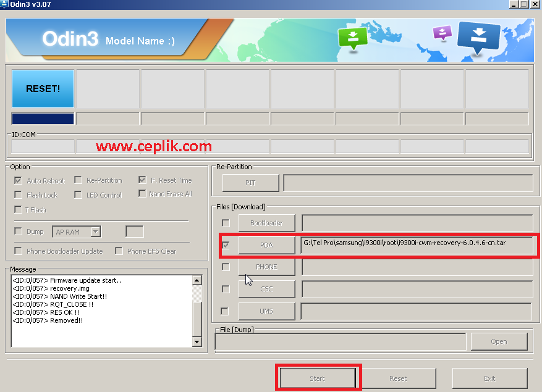Image resolution: width=542 pixels, height=392 pixels.
Task: Click the green download icon in banner
Action: [x=352, y=38]
